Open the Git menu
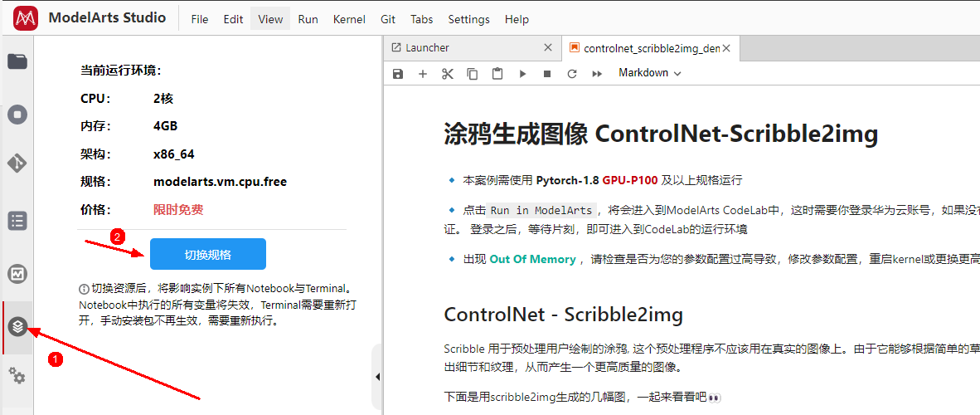This screenshot has height=415, width=980. pos(387,19)
